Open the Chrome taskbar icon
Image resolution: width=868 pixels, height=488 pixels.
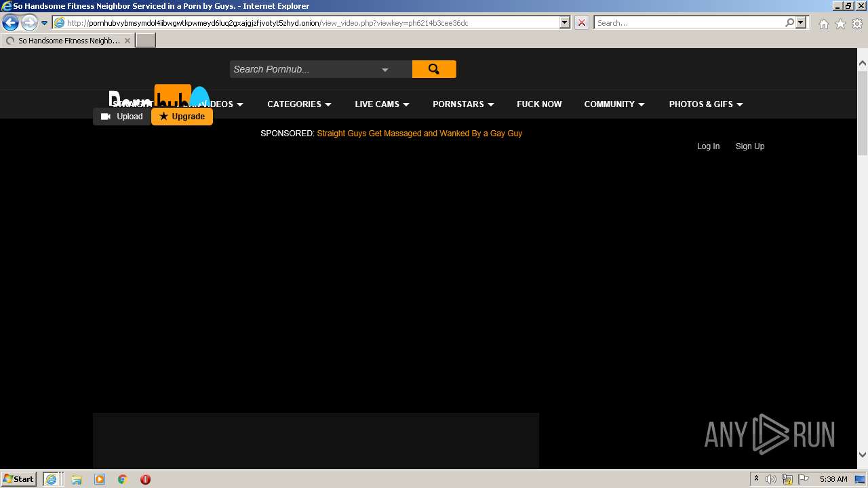[x=123, y=479]
